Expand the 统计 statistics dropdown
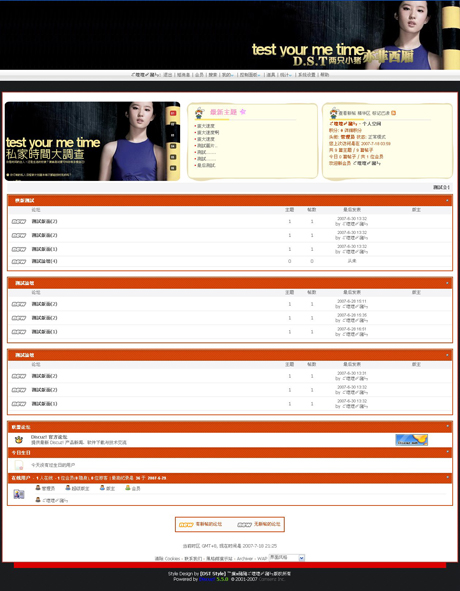The height and width of the screenshot is (591, 460). pyautogui.click(x=285, y=75)
